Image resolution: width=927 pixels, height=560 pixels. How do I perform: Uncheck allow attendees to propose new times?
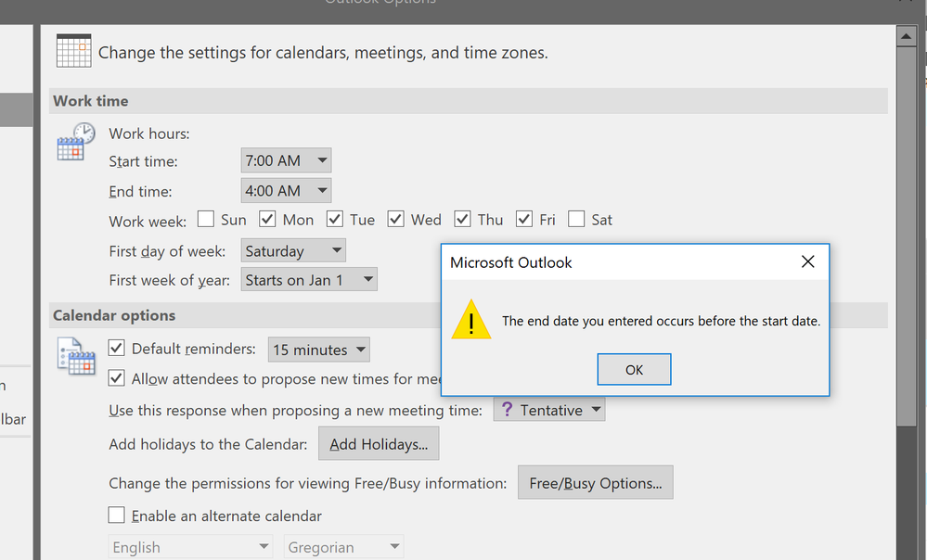[116, 377]
